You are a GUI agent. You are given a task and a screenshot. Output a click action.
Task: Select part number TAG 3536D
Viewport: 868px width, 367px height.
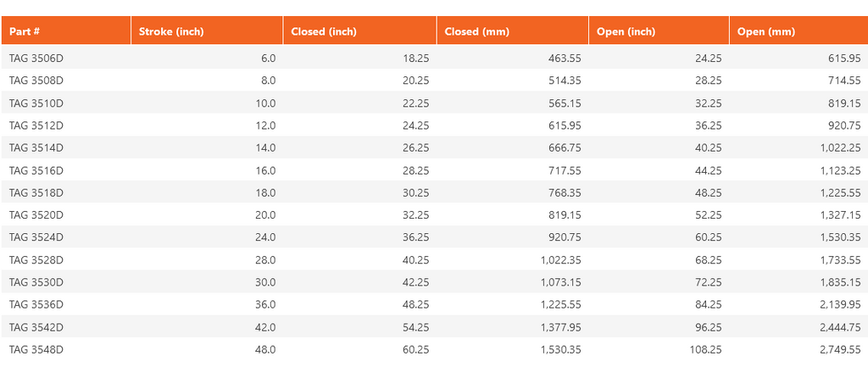pos(36,304)
